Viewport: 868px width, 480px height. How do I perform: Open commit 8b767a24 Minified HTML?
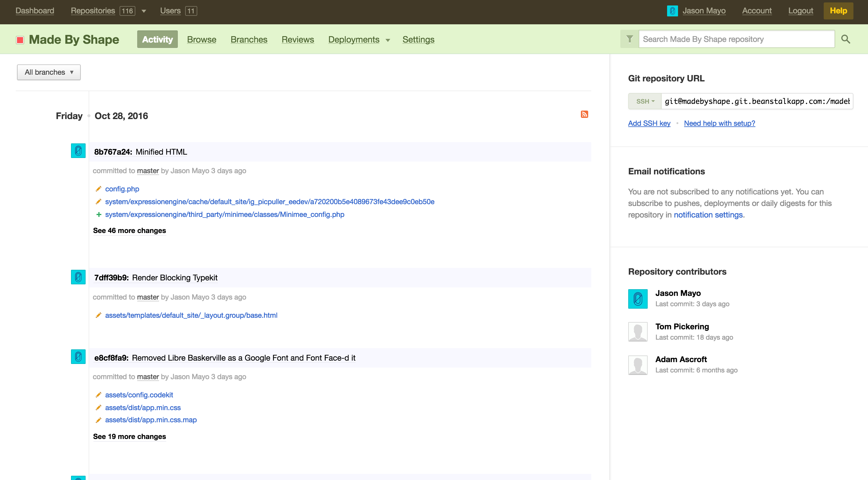pos(141,152)
